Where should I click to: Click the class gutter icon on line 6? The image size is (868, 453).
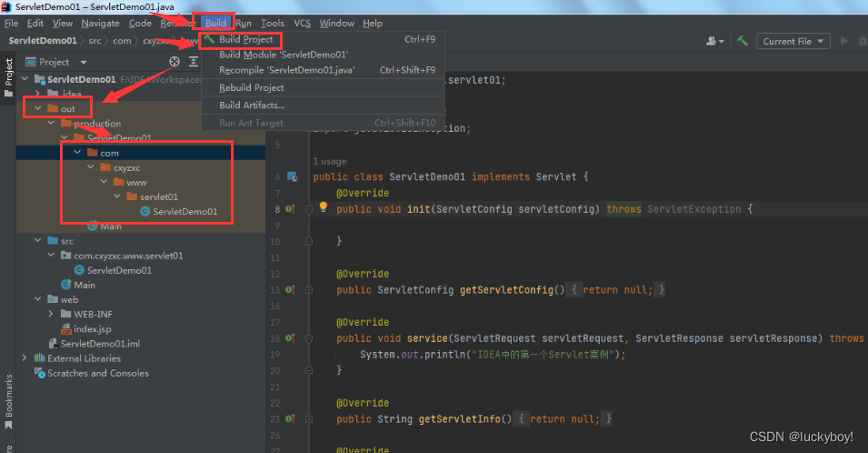(293, 176)
